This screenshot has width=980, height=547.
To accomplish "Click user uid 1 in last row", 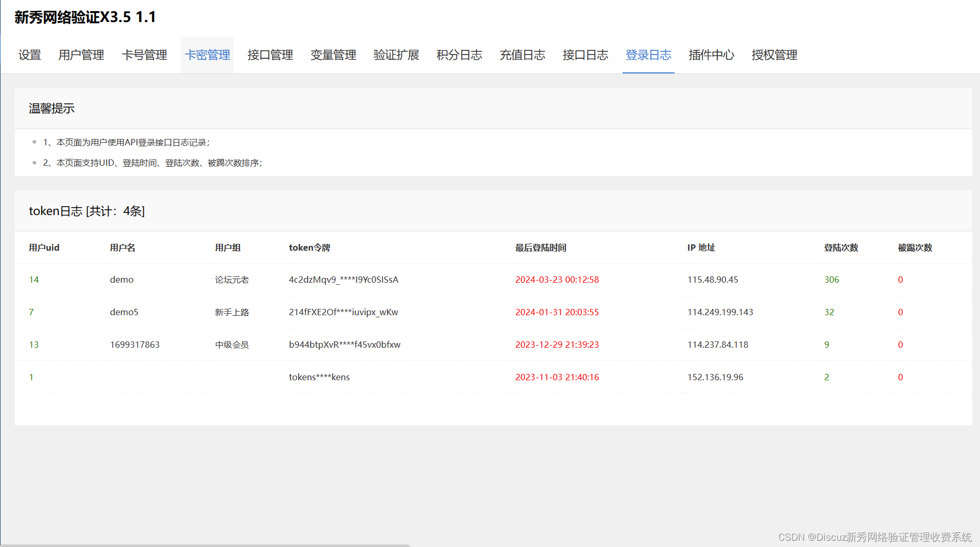I will pos(31,377).
